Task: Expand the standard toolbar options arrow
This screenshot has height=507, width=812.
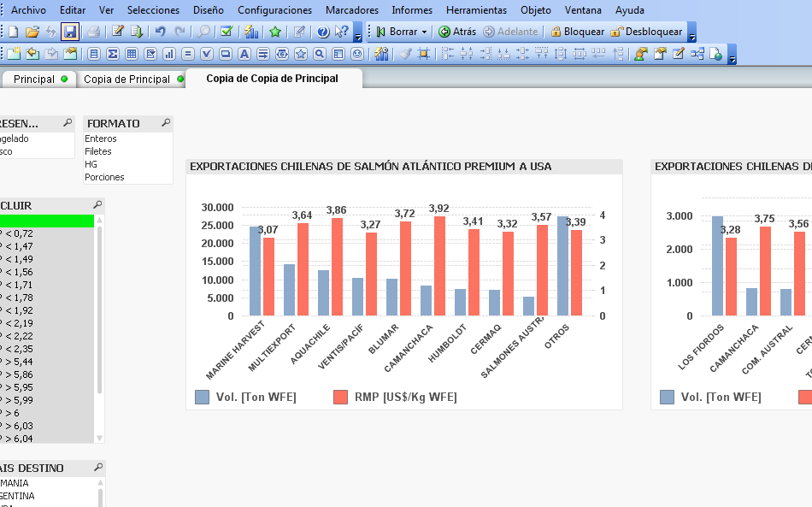Action: coord(357,36)
